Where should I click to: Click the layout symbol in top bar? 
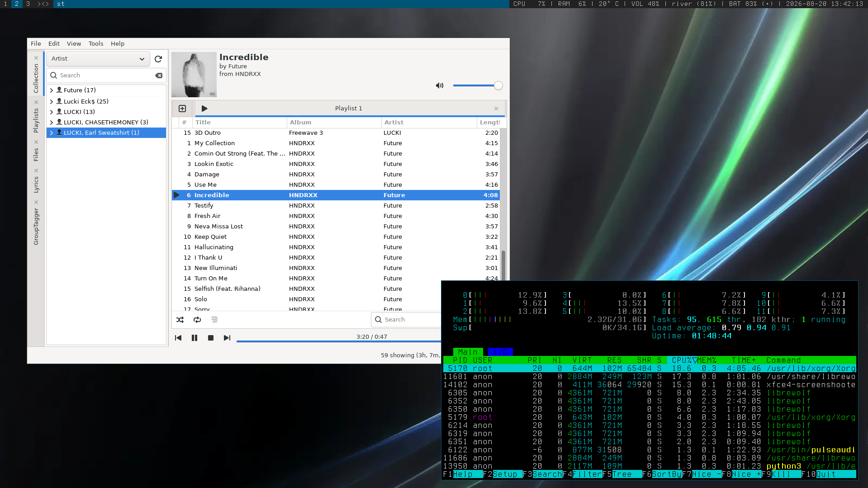pos(43,4)
